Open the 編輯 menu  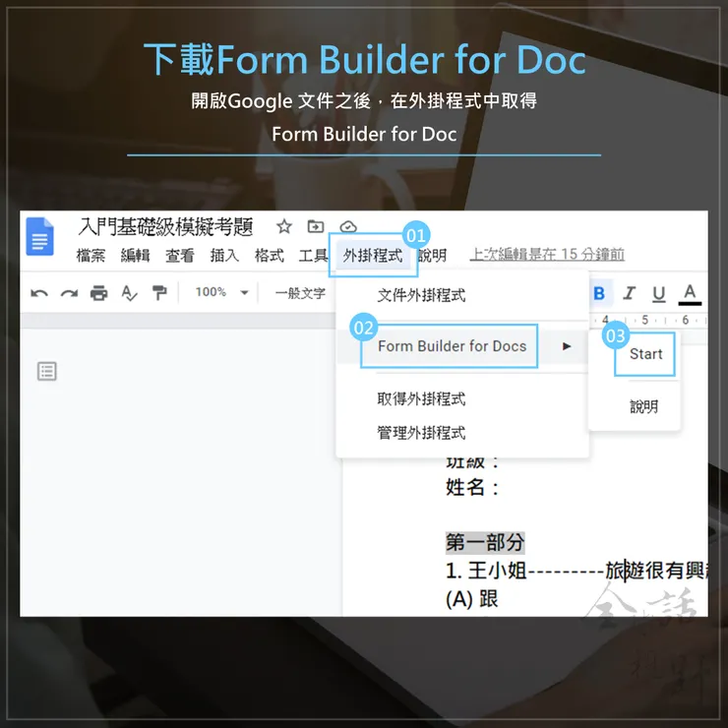click(135, 255)
